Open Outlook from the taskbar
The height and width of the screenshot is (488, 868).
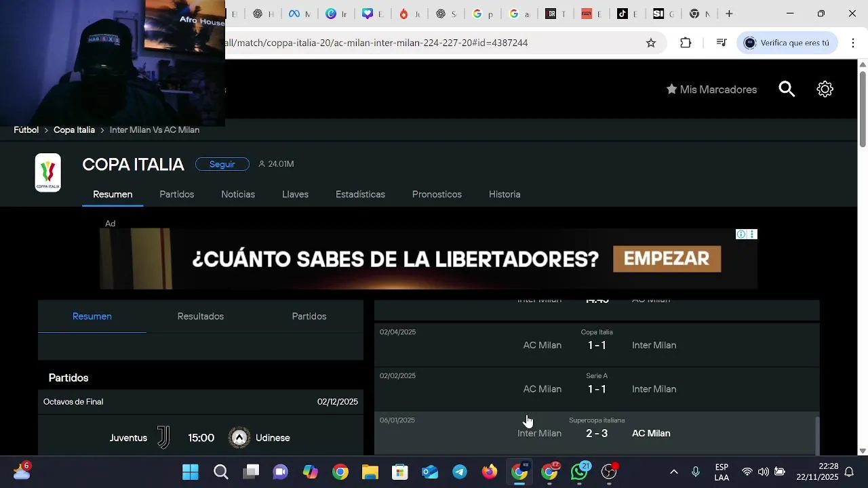coord(430,472)
